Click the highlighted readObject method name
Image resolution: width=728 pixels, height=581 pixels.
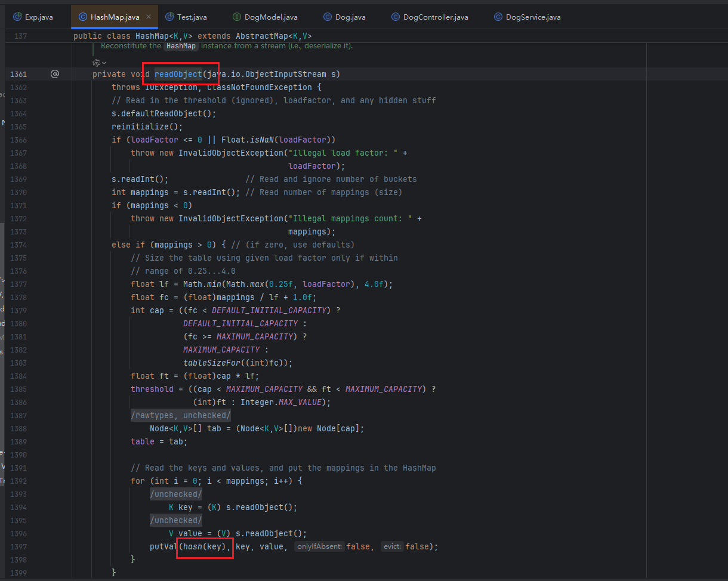pyautogui.click(x=178, y=74)
